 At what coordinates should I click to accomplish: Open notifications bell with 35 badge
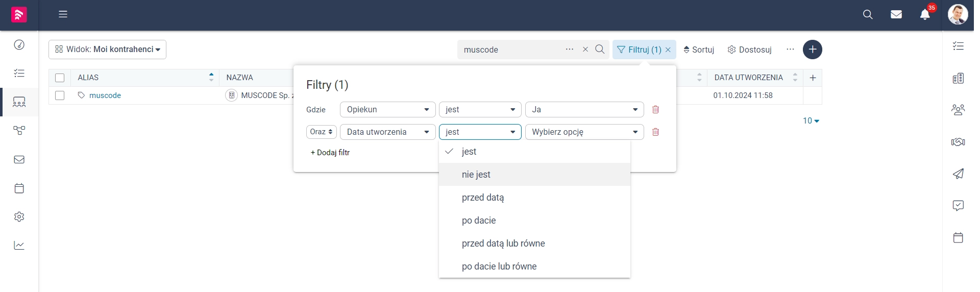(925, 14)
